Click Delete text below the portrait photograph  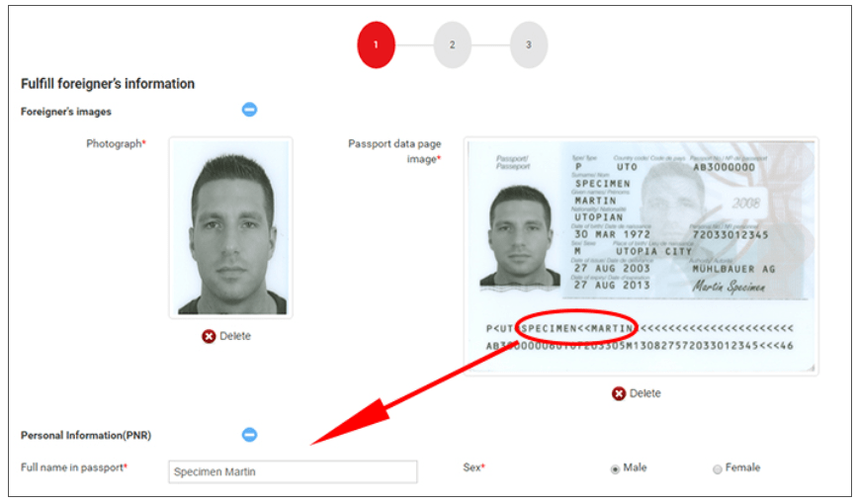(235, 336)
